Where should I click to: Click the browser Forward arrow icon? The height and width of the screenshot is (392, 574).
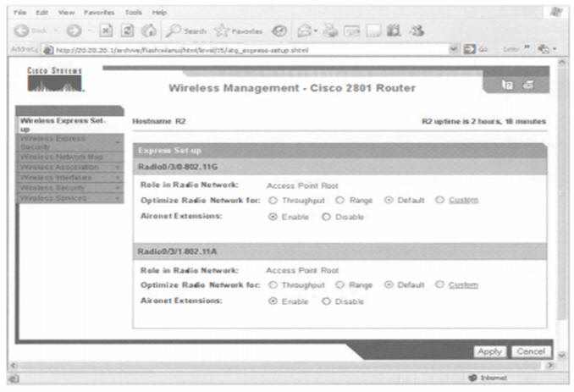(x=74, y=30)
